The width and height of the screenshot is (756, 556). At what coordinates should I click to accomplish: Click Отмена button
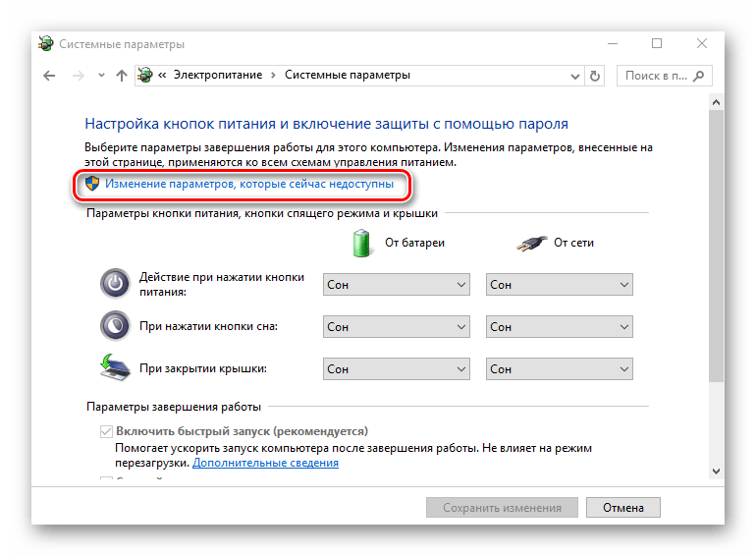(x=622, y=508)
